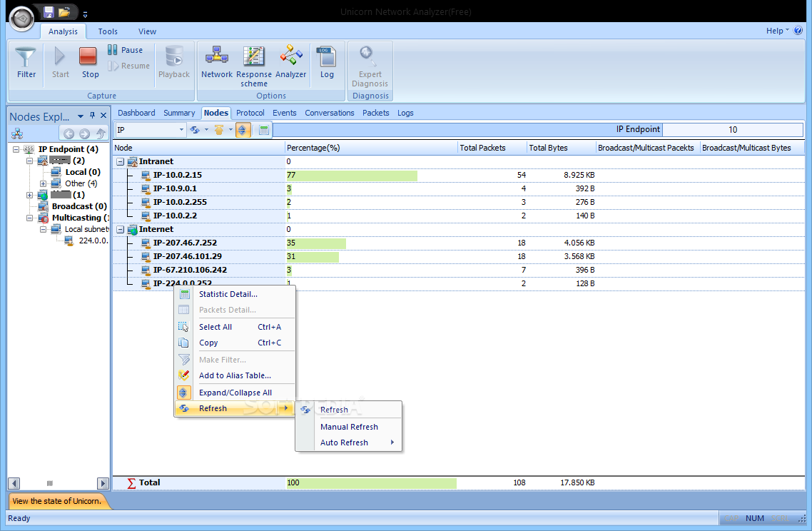Screen dimensions: 812x531
Task: Stop the capture with the red Stop button
Action: tap(90, 62)
